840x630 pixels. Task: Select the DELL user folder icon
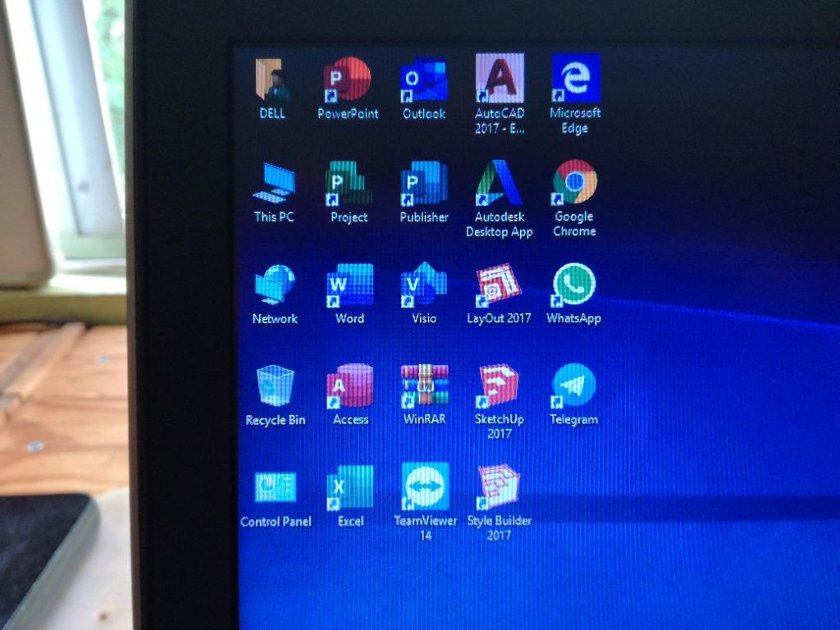point(273,80)
